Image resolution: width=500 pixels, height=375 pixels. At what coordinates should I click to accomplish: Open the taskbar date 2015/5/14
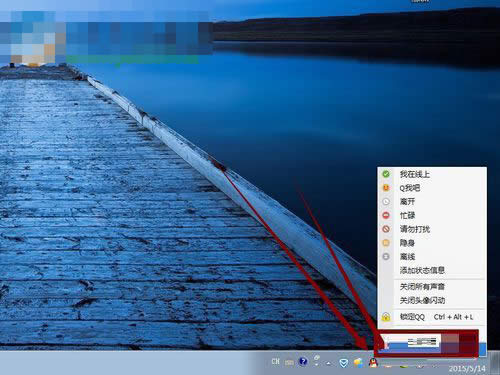pyautogui.click(x=467, y=369)
